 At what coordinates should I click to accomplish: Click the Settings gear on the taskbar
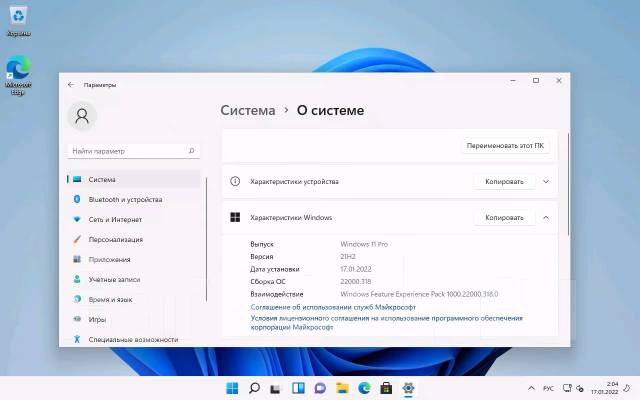tap(408, 388)
